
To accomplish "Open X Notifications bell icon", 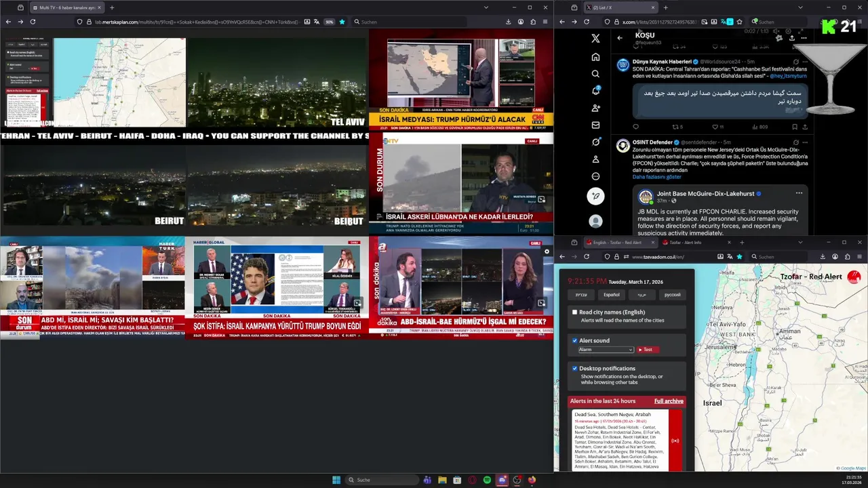I will coord(595,91).
